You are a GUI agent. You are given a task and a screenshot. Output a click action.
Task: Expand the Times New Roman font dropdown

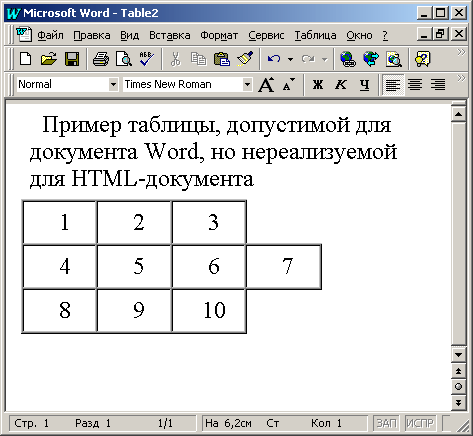tap(247, 85)
